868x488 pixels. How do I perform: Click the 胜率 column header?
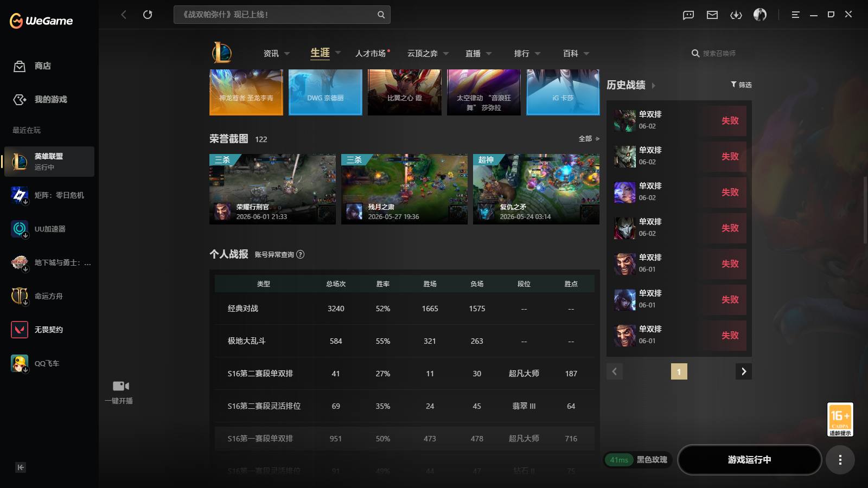(383, 284)
